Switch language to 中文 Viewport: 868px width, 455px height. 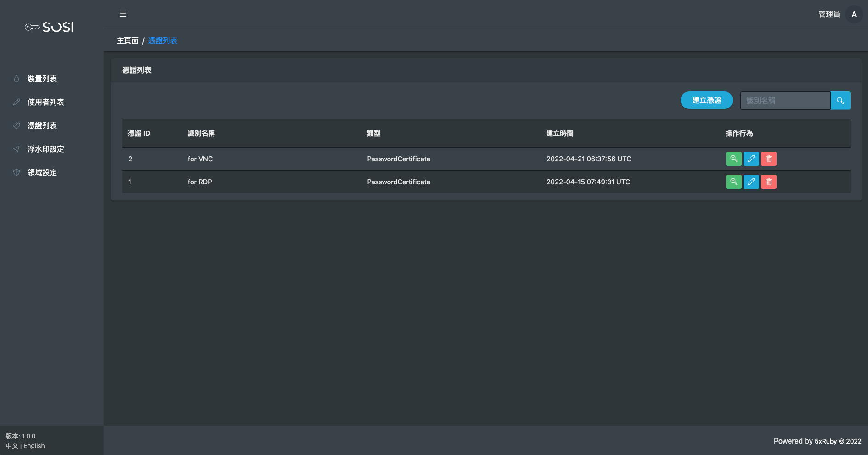(x=12, y=446)
